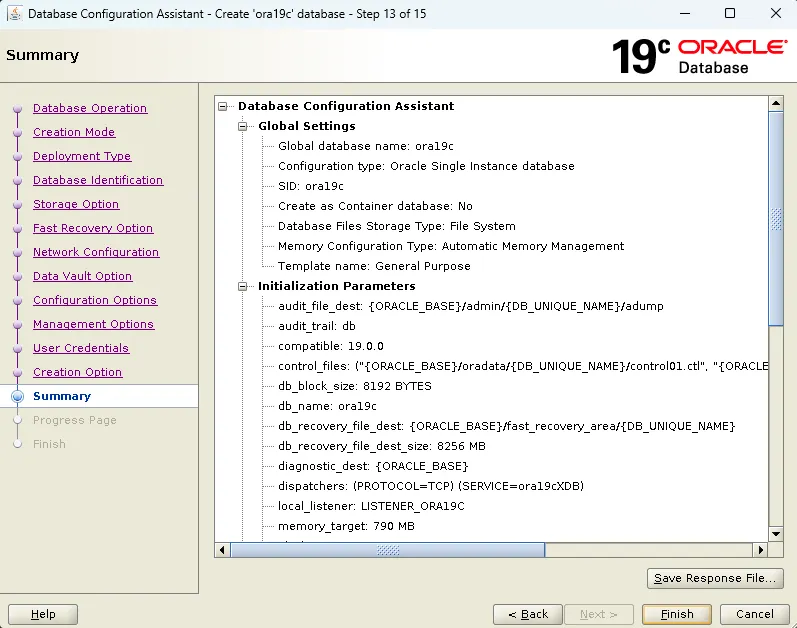Minimize the wizard window

coord(685,13)
